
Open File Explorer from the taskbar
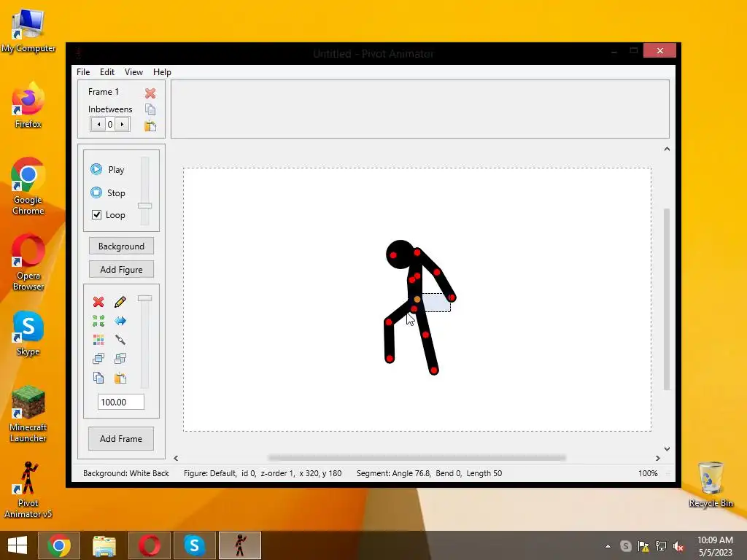104,545
